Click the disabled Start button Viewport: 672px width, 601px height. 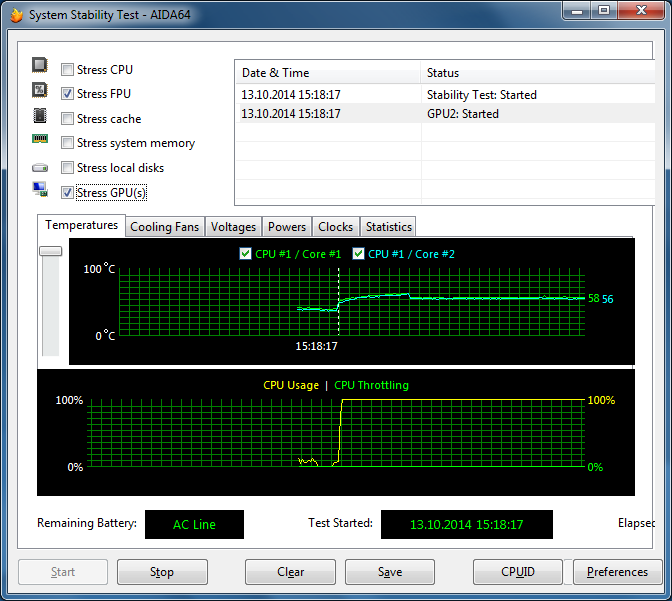(x=63, y=572)
